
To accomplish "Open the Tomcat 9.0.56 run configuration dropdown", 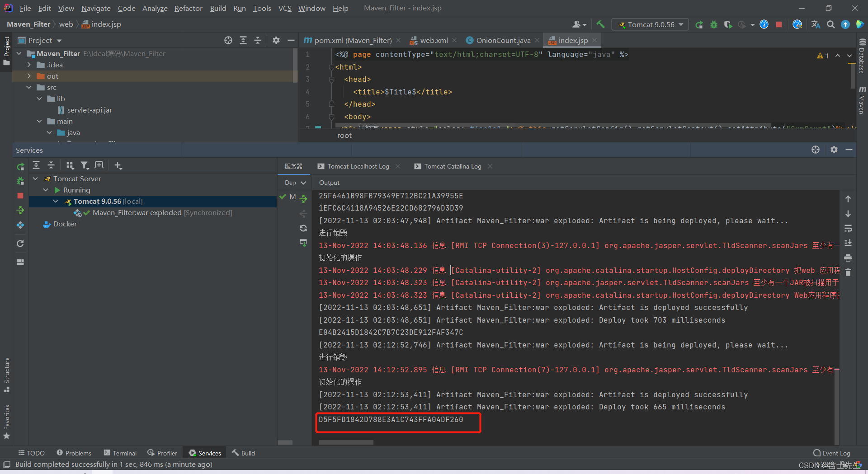I will point(650,24).
